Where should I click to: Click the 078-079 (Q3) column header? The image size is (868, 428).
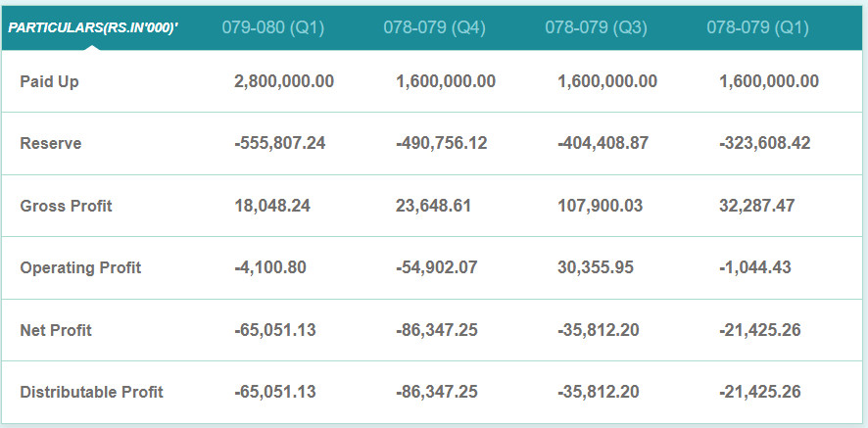coord(596,27)
